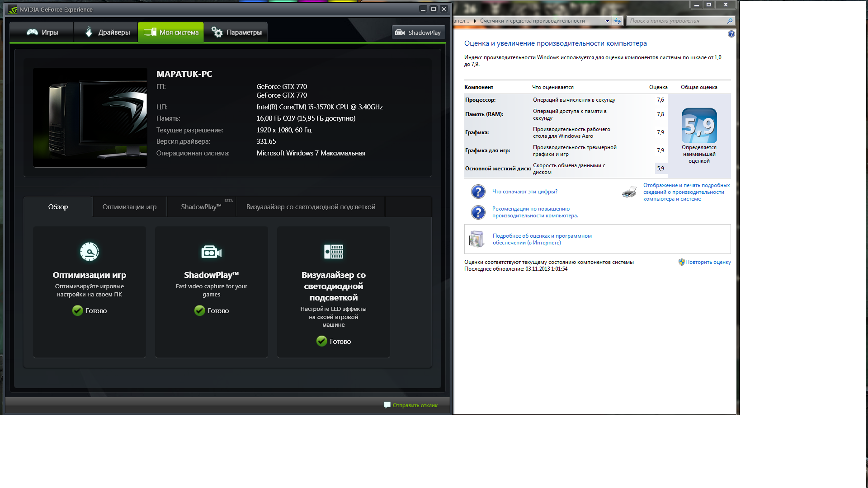Open the ShadowPlay beta sub-tab
868x488 pixels.
click(201, 207)
